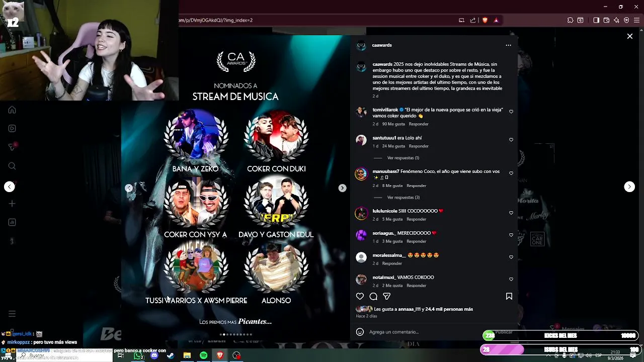
Task: Share this page from the address bar
Action: point(473,20)
